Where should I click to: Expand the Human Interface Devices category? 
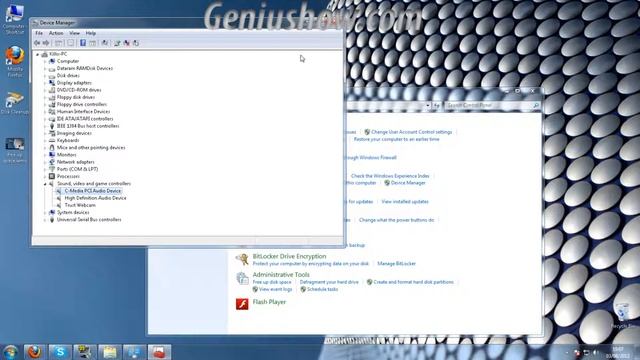tap(45, 112)
